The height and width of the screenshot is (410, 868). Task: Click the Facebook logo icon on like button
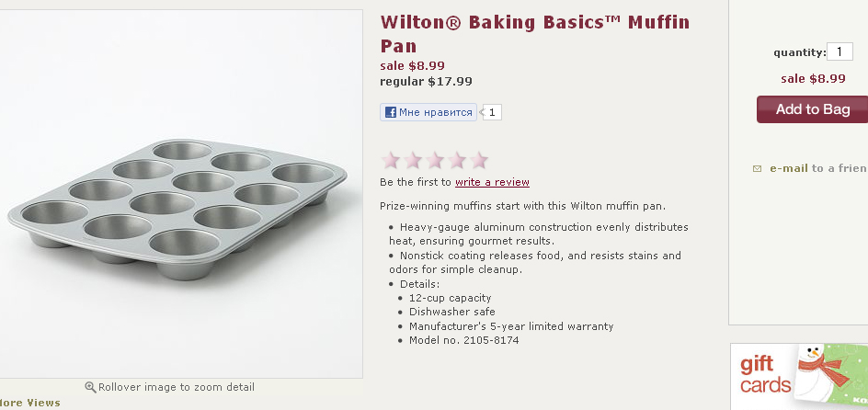point(391,112)
